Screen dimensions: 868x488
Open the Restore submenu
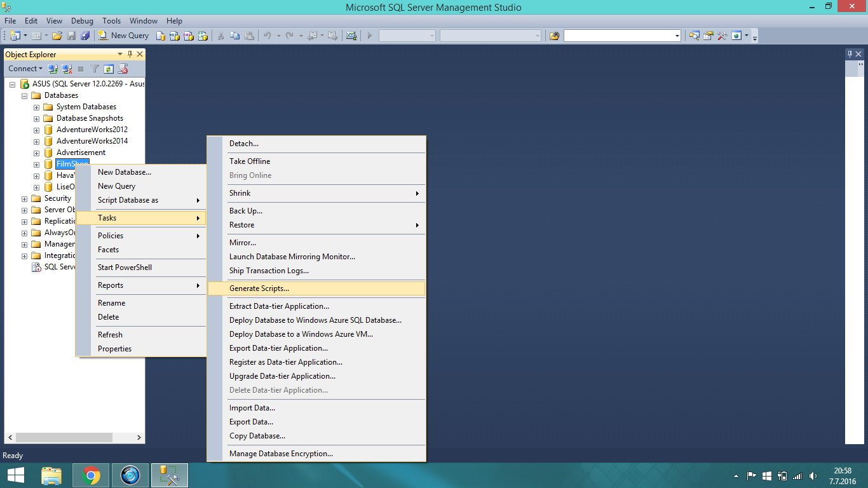coord(316,225)
